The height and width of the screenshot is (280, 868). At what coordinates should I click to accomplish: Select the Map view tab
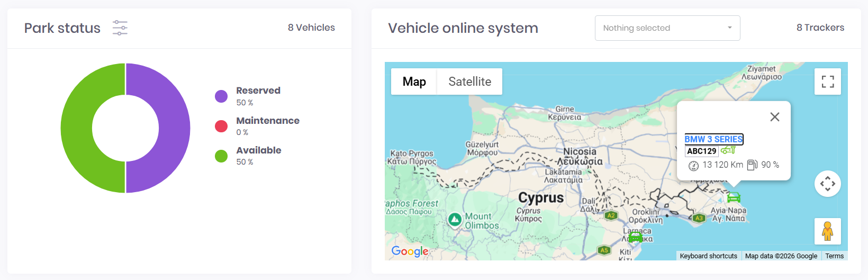[414, 82]
